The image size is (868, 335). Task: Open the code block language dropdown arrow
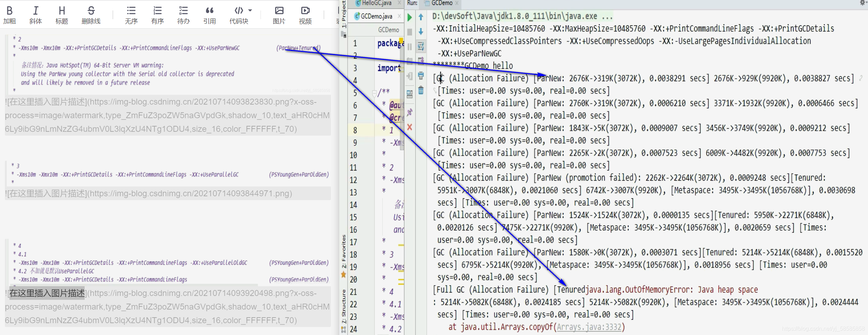250,10
